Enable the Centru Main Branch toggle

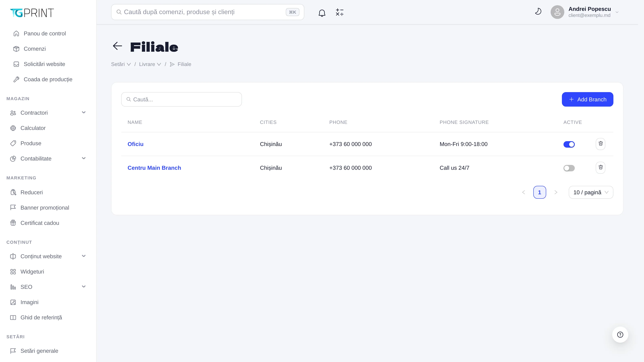(x=569, y=168)
